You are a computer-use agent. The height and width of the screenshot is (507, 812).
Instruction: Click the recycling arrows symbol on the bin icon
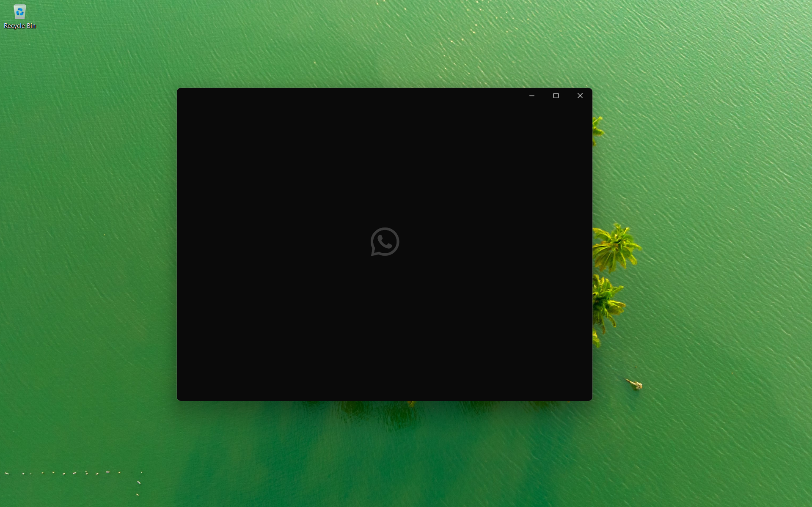[19, 11]
